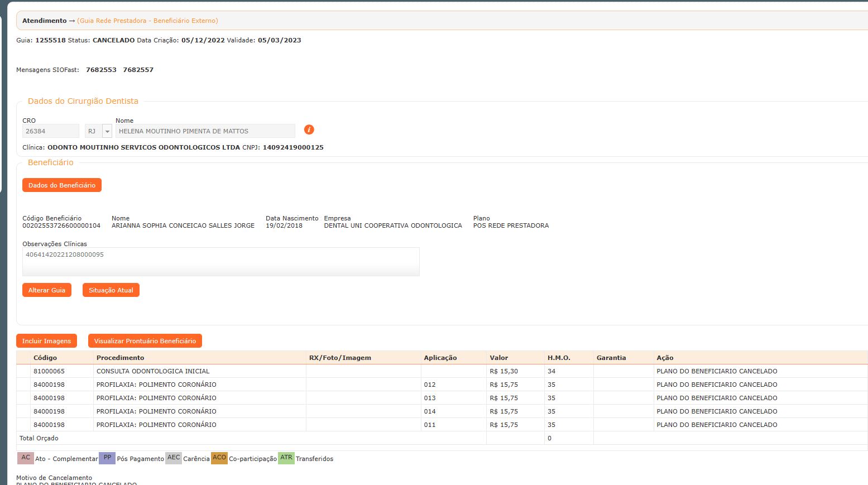Select the CONSULTA ODONTOLOGICA INICIAL row
The image size is (868, 485).
pos(153,371)
